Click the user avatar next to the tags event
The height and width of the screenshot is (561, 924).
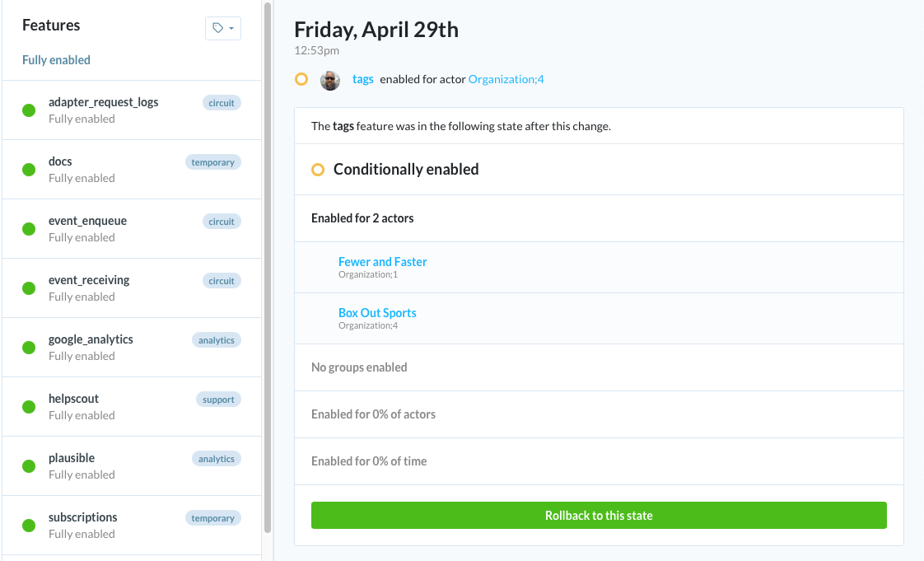pyautogui.click(x=330, y=79)
